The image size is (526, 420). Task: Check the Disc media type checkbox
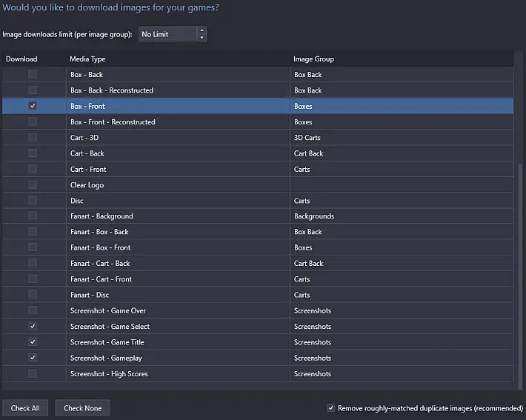pyautogui.click(x=33, y=201)
